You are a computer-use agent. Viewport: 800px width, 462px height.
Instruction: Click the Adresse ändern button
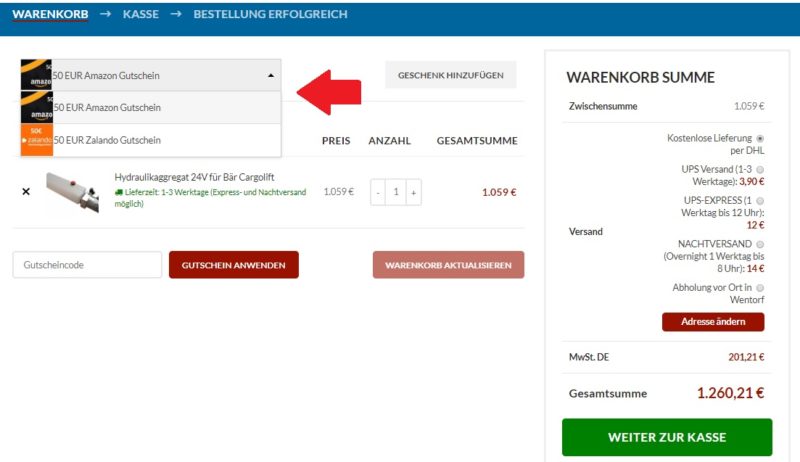click(x=713, y=322)
